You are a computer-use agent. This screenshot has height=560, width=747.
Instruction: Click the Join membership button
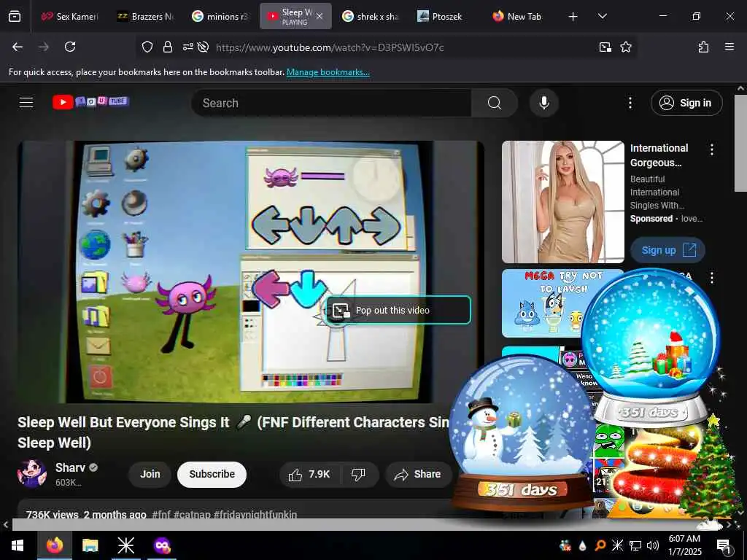point(150,474)
